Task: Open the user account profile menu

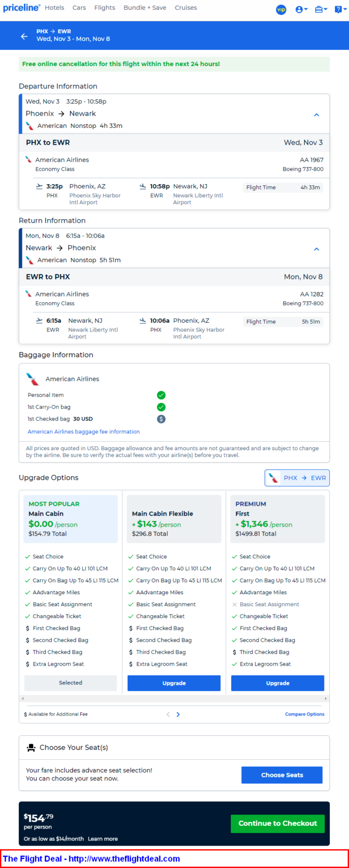Action: [x=302, y=9]
